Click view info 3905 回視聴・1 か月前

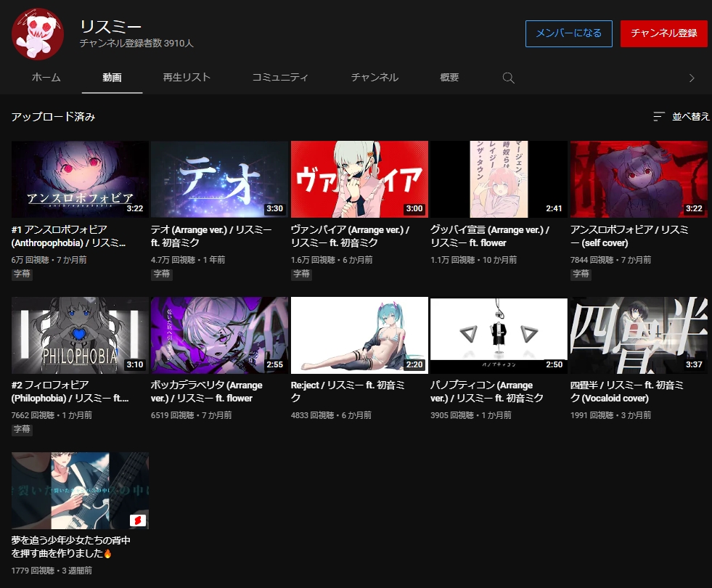(471, 415)
